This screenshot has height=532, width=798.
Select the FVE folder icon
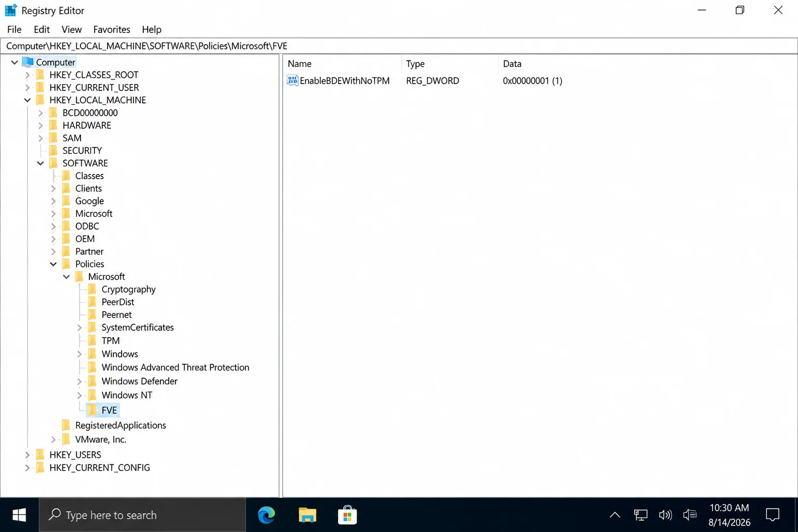pos(92,410)
